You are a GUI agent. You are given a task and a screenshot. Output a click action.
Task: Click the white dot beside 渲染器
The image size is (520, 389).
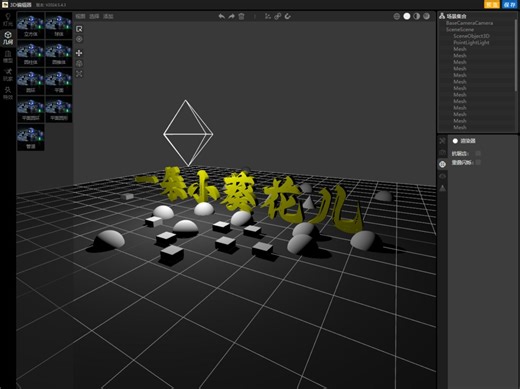coord(455,141)
